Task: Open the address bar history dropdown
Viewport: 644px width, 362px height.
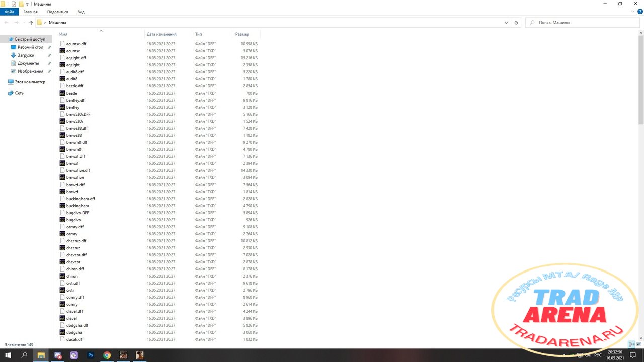Action: (x=506, y=23)
